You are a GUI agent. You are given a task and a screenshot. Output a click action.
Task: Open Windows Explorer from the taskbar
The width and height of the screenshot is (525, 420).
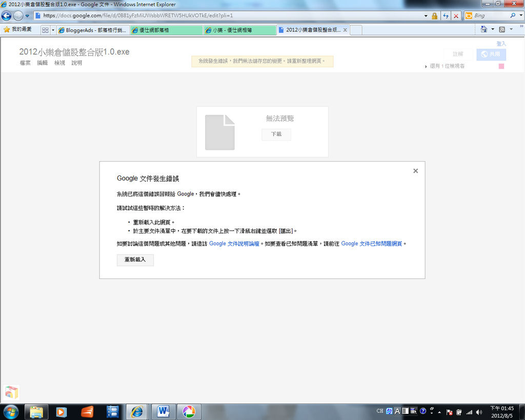tap(36, 412)
